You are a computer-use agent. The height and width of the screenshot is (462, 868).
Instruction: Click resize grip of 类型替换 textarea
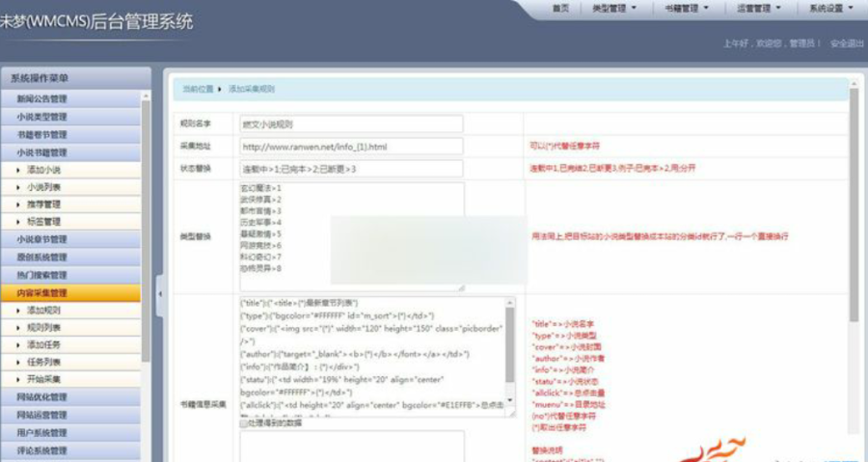point(461,287)
